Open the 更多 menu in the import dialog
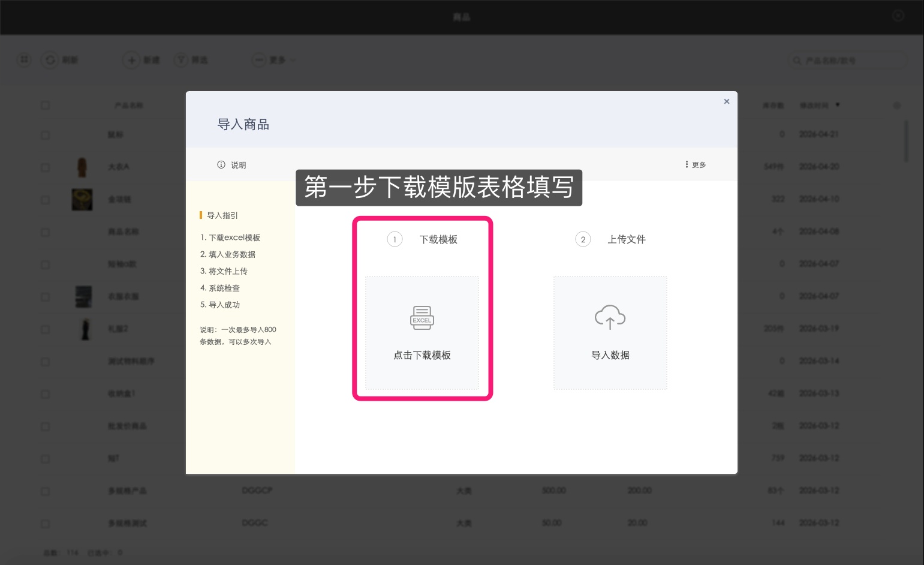This screenshot has height=565, width=924. pos(696,164)
